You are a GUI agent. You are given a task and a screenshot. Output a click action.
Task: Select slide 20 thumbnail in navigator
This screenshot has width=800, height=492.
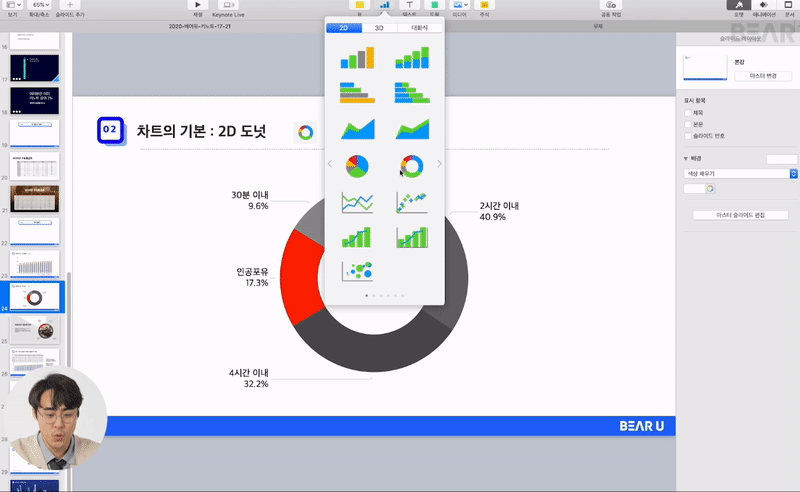[35, 166]
